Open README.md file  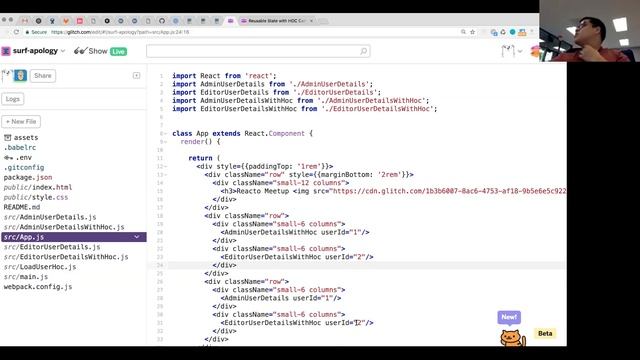[x=22, y=207]
